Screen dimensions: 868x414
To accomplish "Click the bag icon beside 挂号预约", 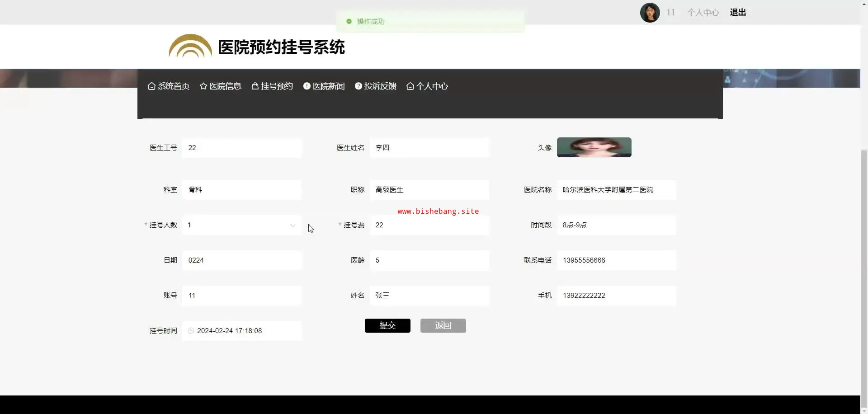I will click(x=255, y=86).
